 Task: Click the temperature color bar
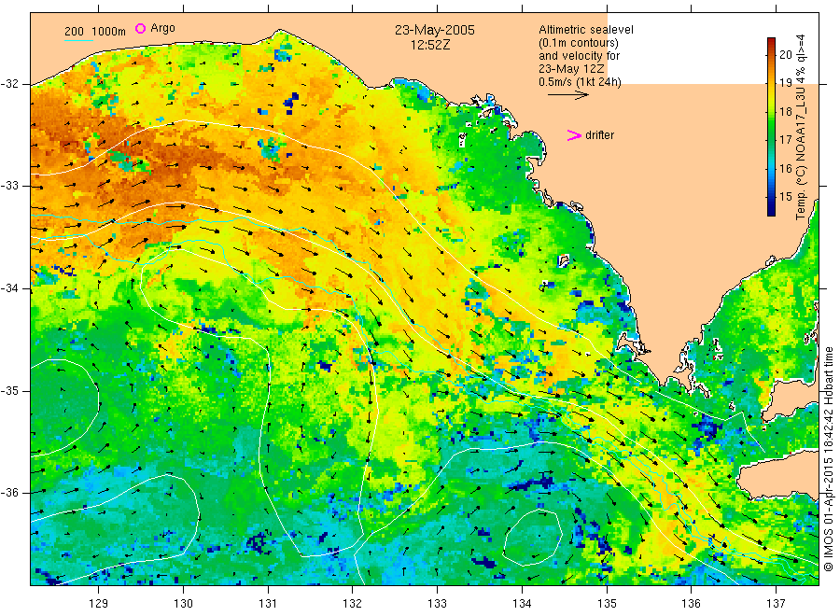coord(771,127)
